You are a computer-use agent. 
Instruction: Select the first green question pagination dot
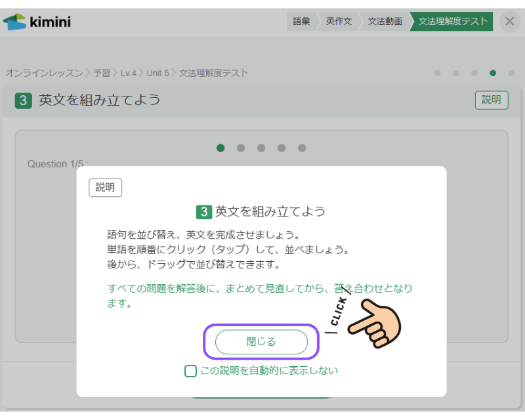220,148
